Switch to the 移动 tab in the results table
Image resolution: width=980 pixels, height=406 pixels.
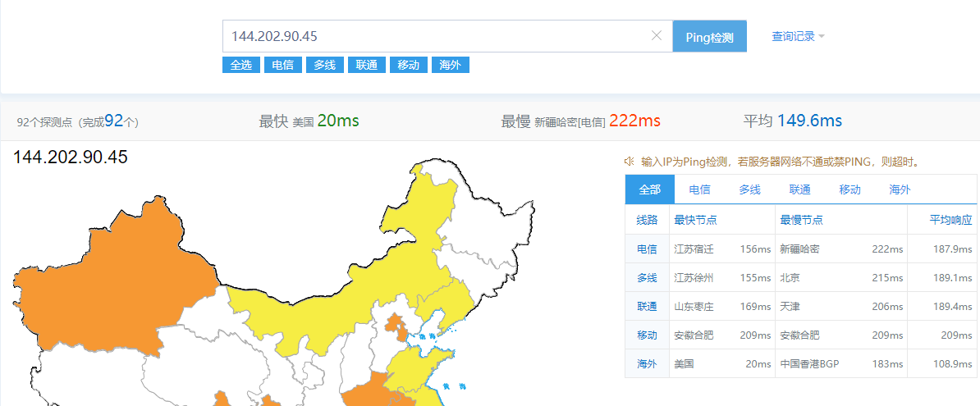click(850, 189)
